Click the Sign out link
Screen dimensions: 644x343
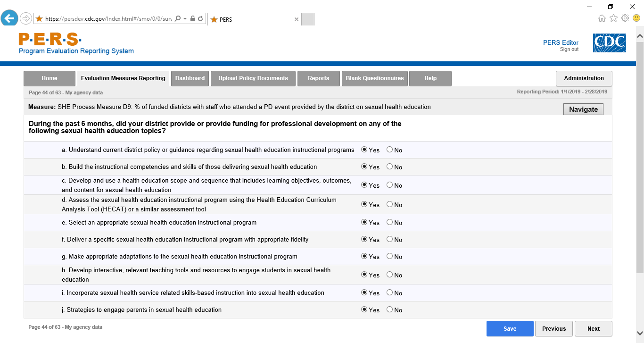[x=569, y=50]
